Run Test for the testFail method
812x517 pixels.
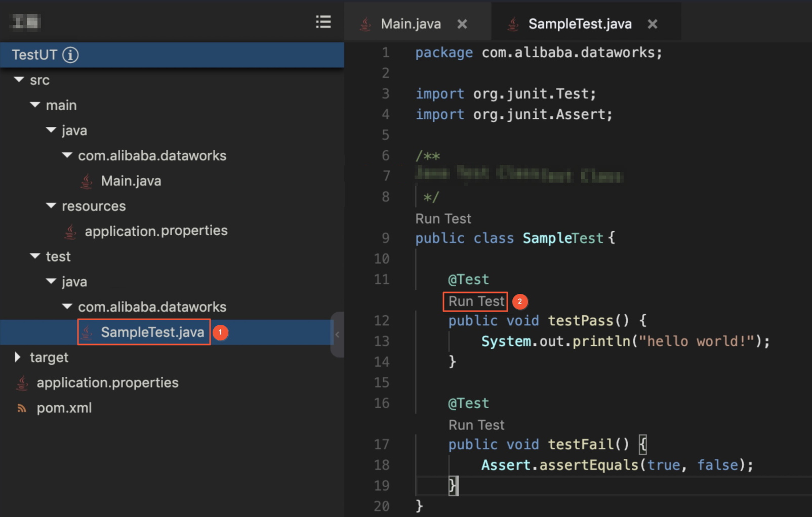pyautogui.click(x=476, y=425)
